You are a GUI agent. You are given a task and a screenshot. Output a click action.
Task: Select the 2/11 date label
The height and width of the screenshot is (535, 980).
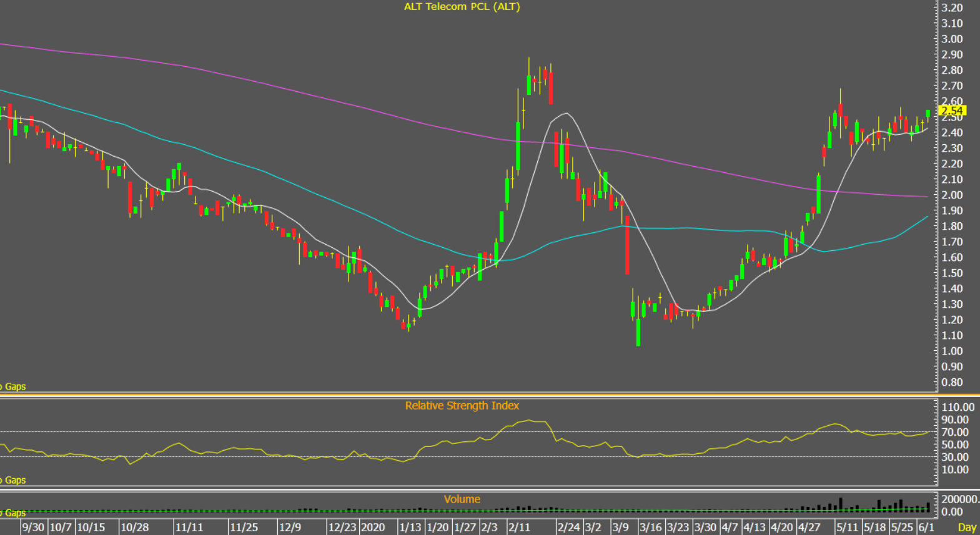tap(520, 528)
